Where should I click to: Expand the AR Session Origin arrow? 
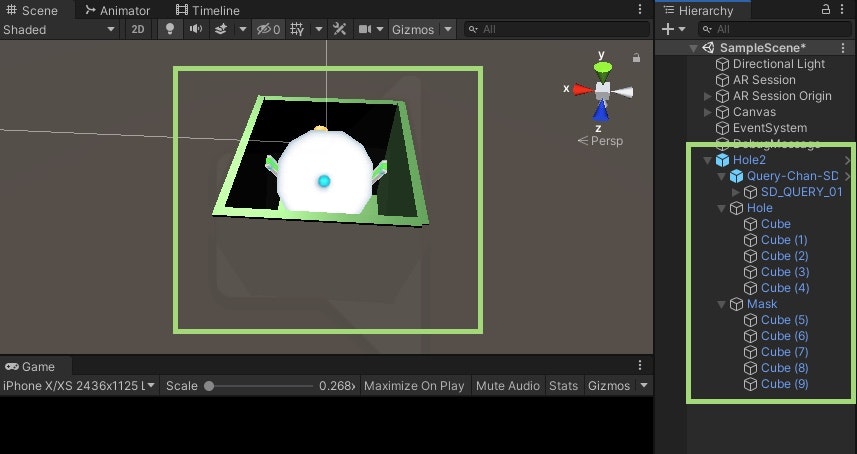pyautogui.click(x=708, y=96)
